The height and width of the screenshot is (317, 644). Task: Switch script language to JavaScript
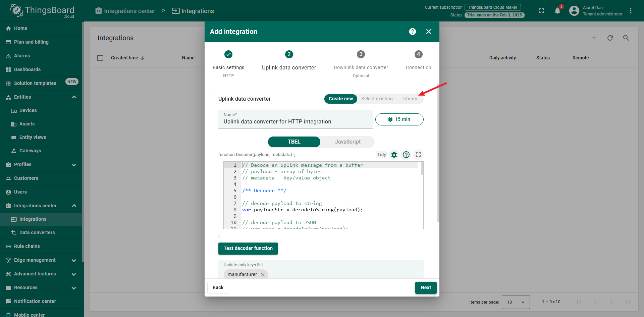347,142
